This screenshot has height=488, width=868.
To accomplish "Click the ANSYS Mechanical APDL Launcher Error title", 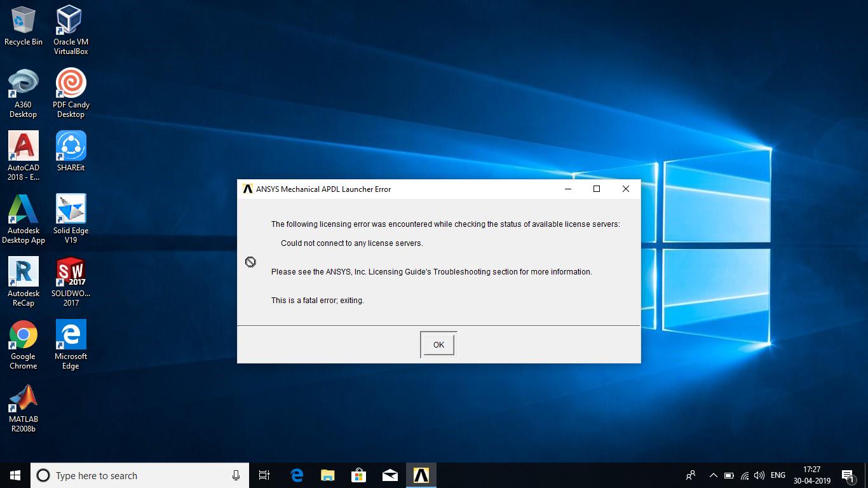I will click(x=323, y=189).
